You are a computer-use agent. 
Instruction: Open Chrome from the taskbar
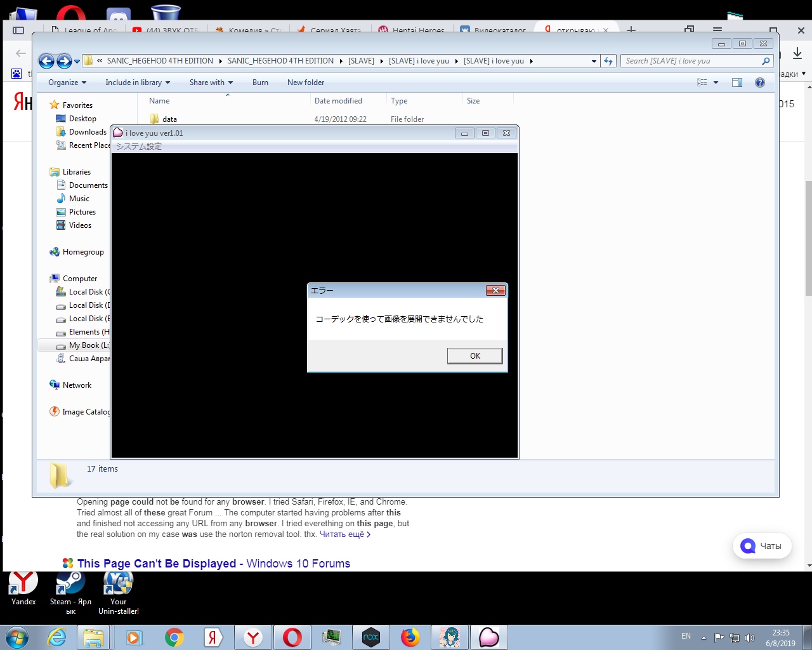(174, 637)
